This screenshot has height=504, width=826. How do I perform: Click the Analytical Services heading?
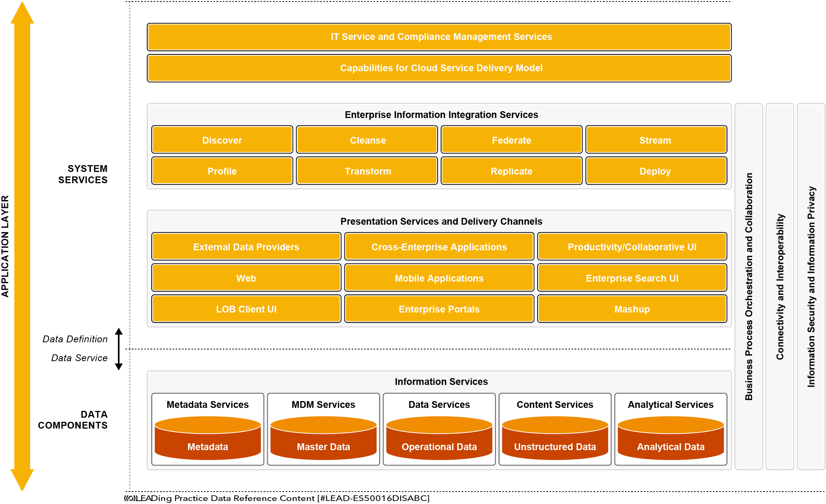click(x=671, y=404)
